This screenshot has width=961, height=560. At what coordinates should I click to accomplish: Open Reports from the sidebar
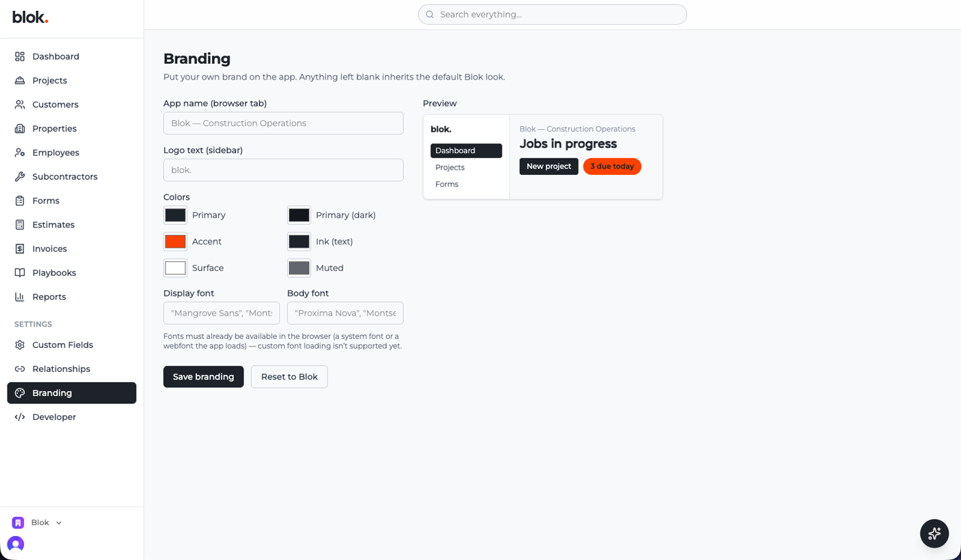[x=71, y=296]
